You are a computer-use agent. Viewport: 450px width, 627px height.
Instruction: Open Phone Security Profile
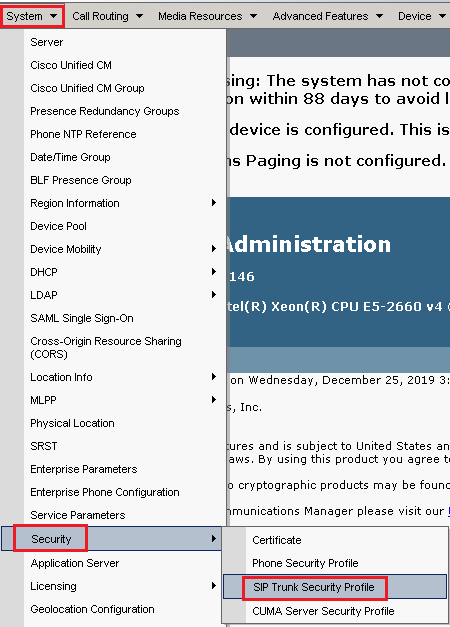coord(305,563)
